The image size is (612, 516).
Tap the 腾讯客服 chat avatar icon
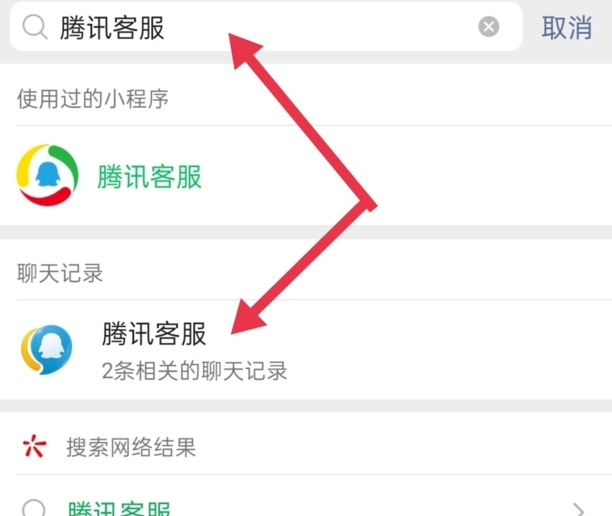coord(47,350)
